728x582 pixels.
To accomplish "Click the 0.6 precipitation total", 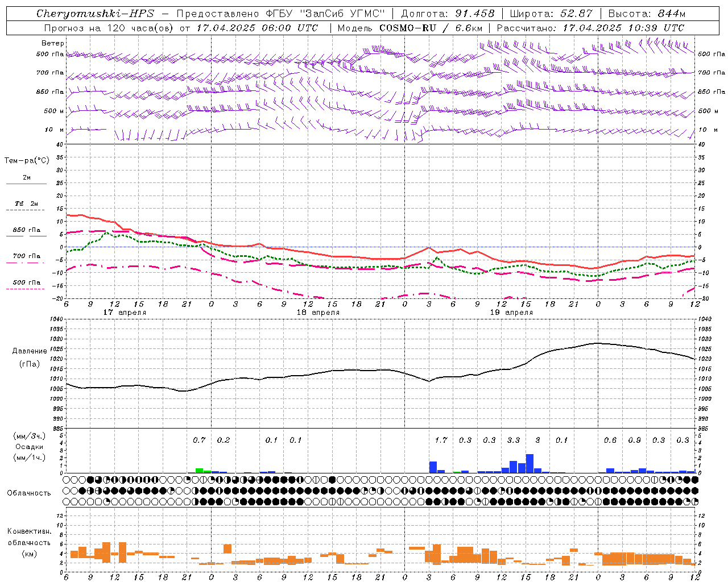I will tap(610, 440).
